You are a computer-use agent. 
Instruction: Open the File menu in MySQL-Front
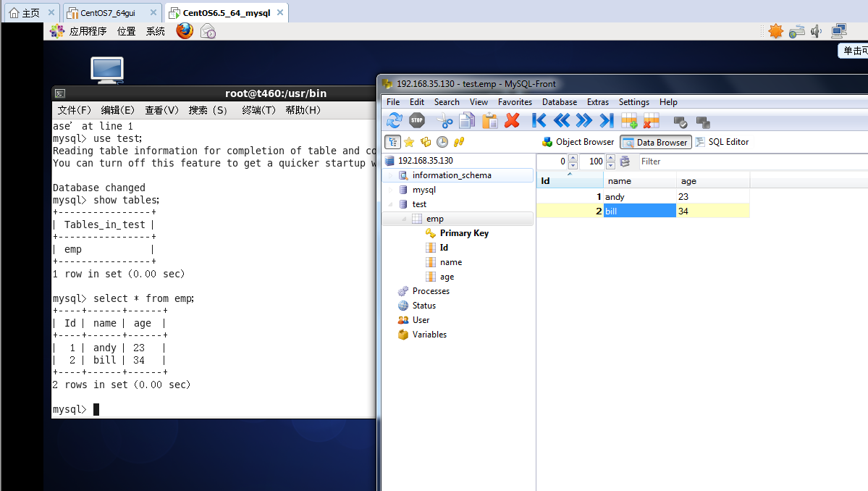393,102
